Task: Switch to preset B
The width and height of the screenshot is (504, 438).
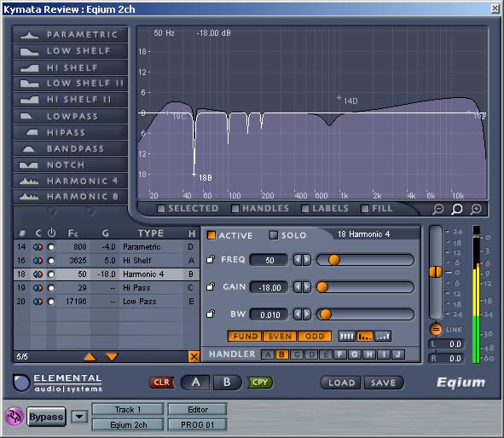Action: [x=227, y=382]
